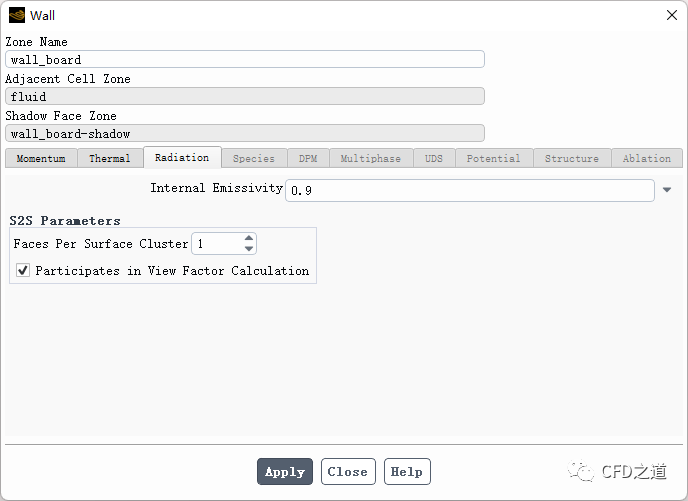Expand the Internal Emissivity dropdown arrow
Screen dimensions: 688x501
[x=667, y=190]
